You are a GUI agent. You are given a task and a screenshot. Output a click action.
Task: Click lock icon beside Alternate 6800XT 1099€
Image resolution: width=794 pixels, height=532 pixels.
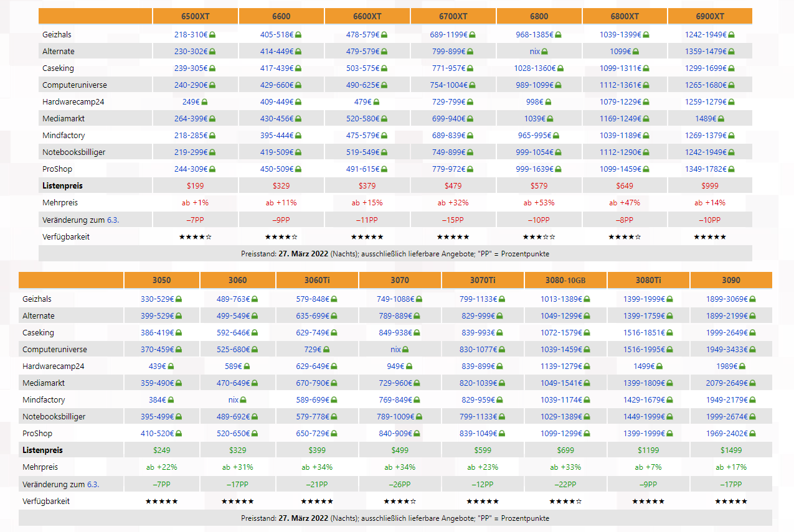635,52
